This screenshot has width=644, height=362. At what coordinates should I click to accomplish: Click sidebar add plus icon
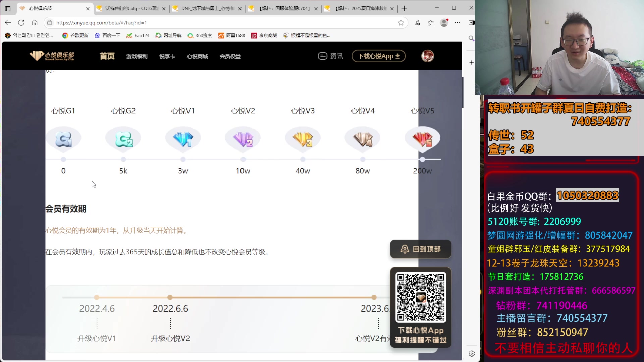471,63
